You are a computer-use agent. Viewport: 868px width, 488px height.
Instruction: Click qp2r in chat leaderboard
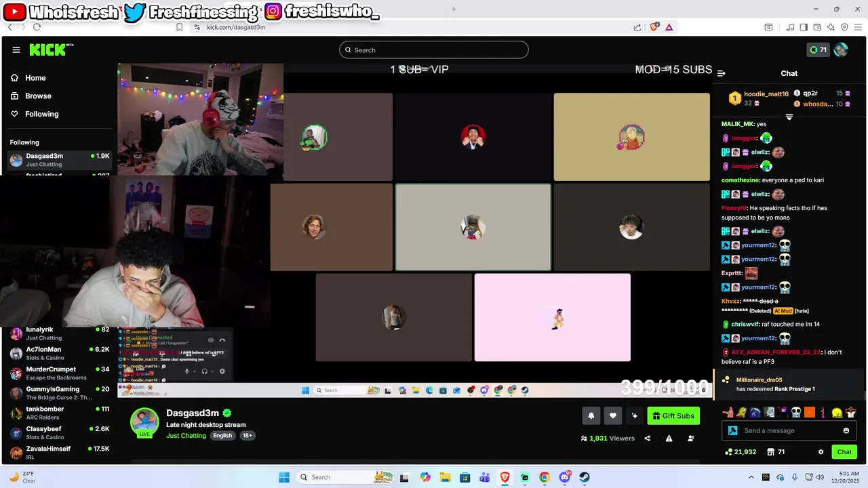810,94
